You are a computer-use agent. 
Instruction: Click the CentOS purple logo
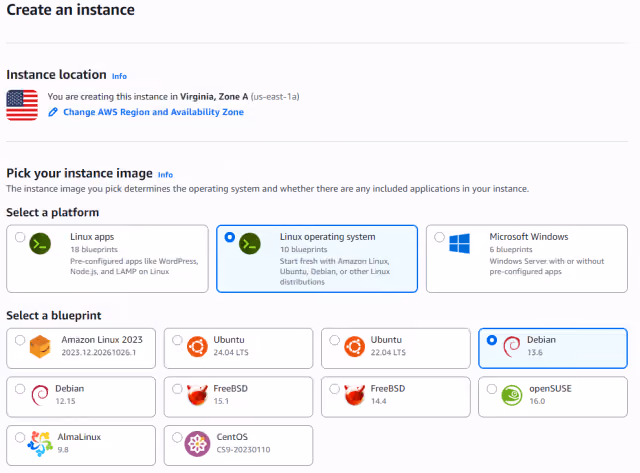(x=197, y=444)
